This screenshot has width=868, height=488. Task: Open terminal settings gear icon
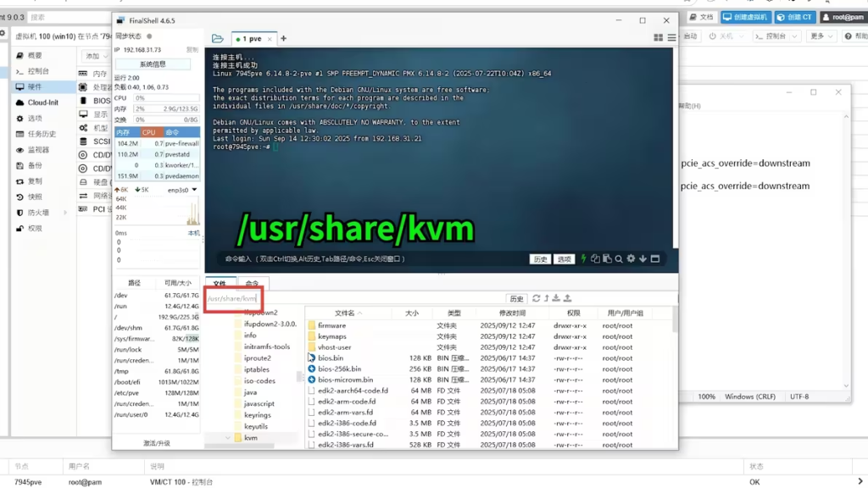(632, 258)
